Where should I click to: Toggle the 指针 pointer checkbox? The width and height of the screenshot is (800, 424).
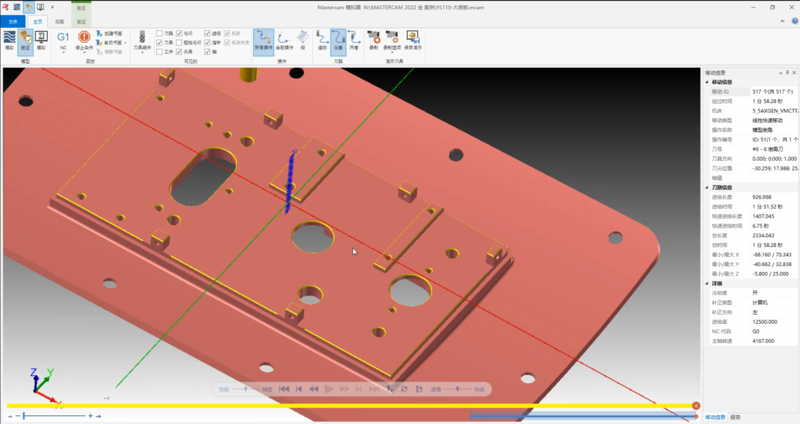[x=207, y=42]
